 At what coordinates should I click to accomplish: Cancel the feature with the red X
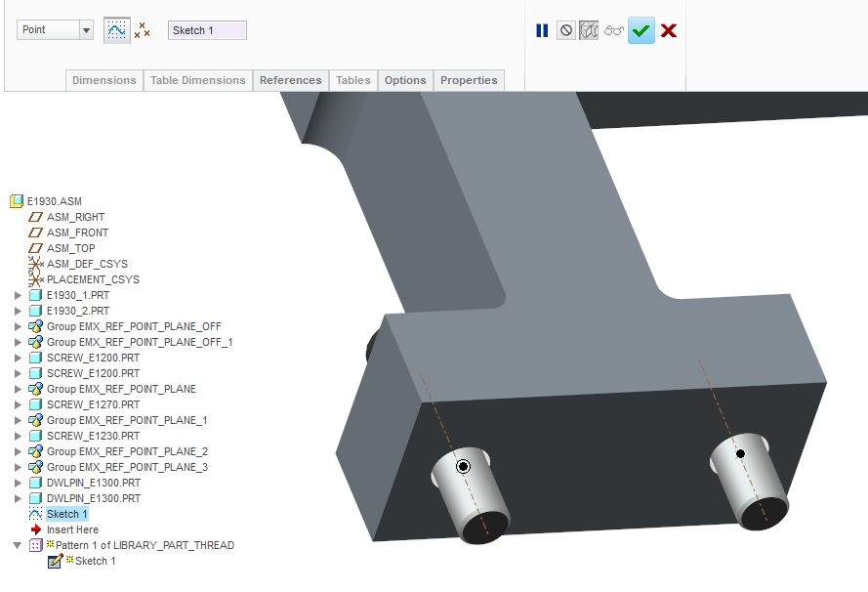[669, 30]
